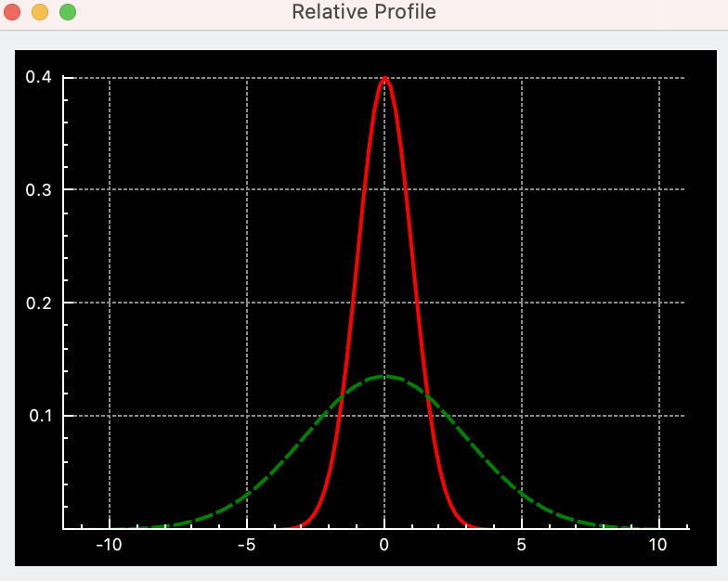Image resolution: width=728 pixels, height=581 pixels.
Task: Click the peak of the green dashed curve
Action: pyautogui.click(x=384, y=376)
